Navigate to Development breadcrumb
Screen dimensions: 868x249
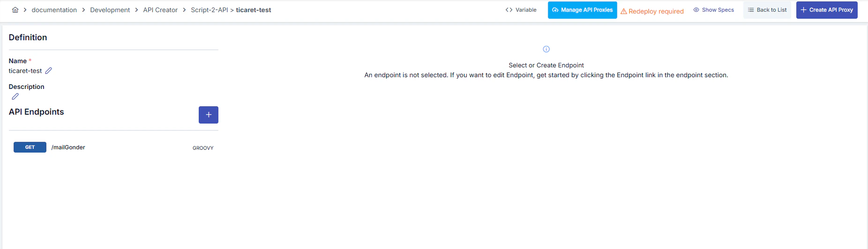(x=110, y=10)
